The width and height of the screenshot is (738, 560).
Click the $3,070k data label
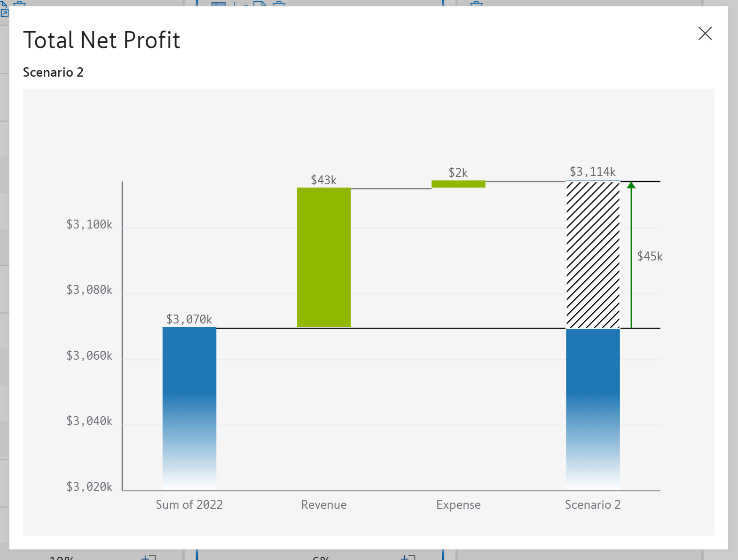pyautogui.click(x=189, y=319)
